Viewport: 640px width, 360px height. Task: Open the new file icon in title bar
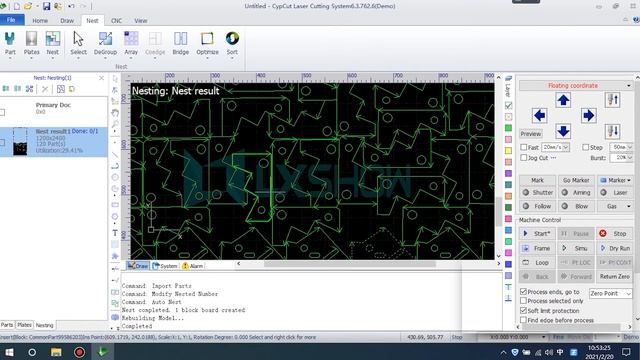tap(17, 6)
